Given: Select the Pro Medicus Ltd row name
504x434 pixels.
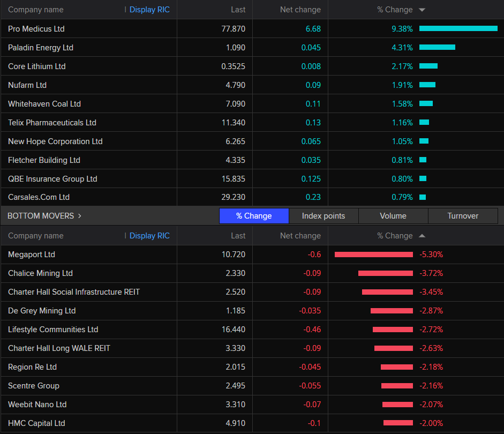Looking at the screenshot, I should [36, 29].
